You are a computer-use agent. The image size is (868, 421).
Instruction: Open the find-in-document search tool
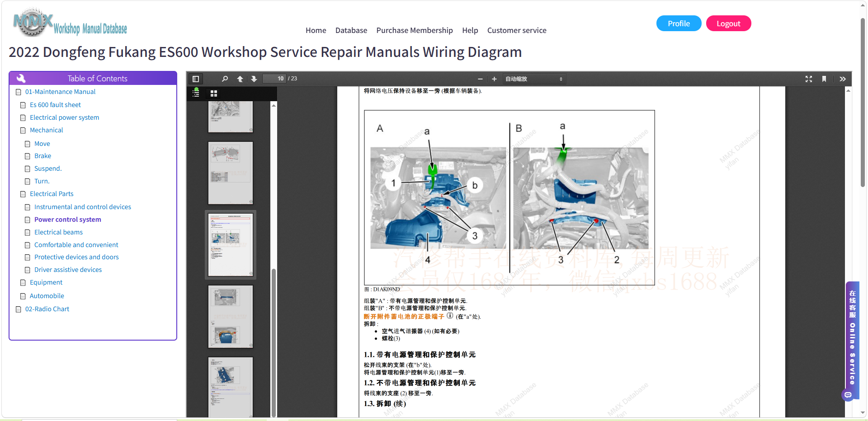[x=225, y=79]
